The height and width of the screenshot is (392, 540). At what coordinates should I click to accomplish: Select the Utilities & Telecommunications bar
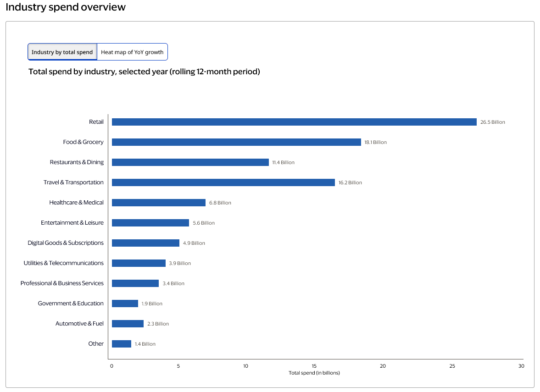click(x=138, y=263)
